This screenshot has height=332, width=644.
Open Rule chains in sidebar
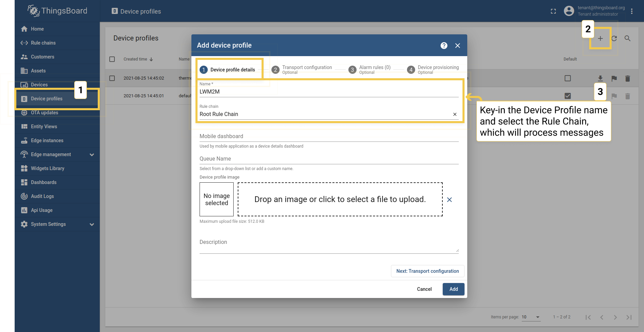(57, 43)
